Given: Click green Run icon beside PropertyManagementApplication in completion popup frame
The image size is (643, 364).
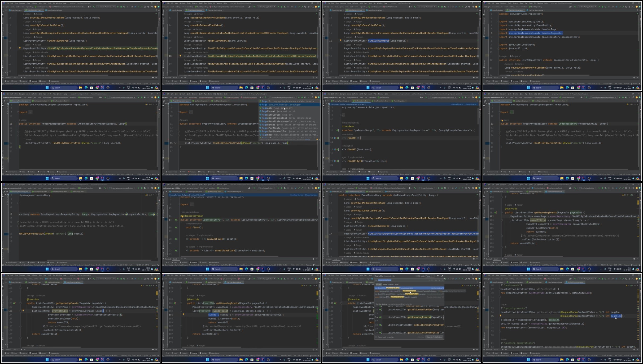Looking at the screenshot, I should [299, 97].
